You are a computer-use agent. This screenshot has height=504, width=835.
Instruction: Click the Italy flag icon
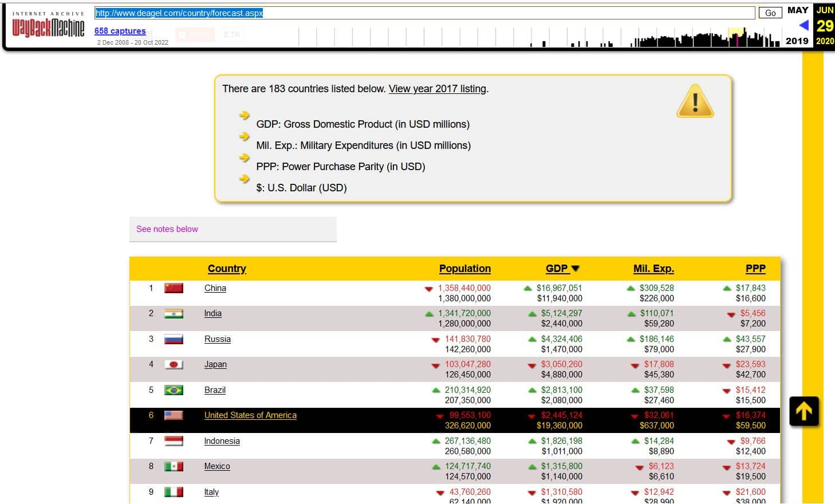tap(174, 492)
